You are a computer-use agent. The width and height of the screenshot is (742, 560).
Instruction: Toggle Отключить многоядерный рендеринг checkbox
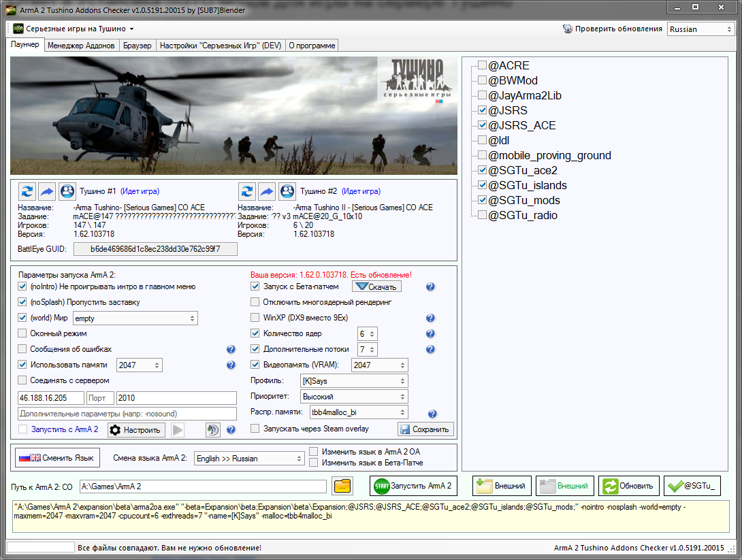click(255, 301)
